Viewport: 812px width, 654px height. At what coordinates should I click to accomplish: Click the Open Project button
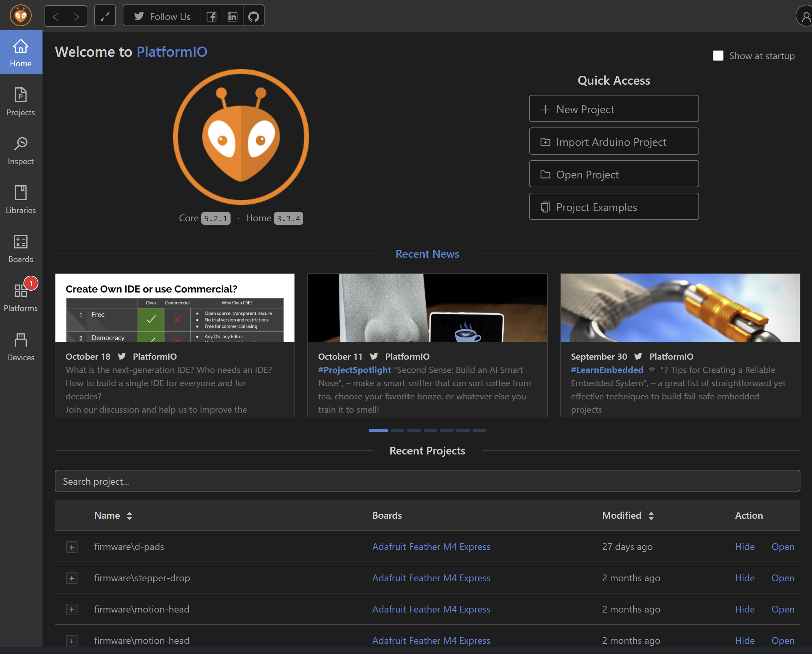(614, 174)
